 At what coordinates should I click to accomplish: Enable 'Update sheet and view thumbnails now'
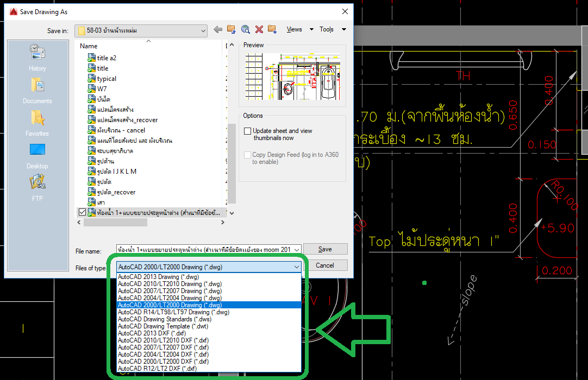247,131
